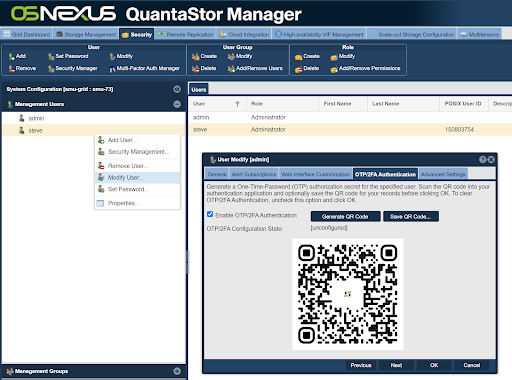Click the Last Name column header

[403, 104]
